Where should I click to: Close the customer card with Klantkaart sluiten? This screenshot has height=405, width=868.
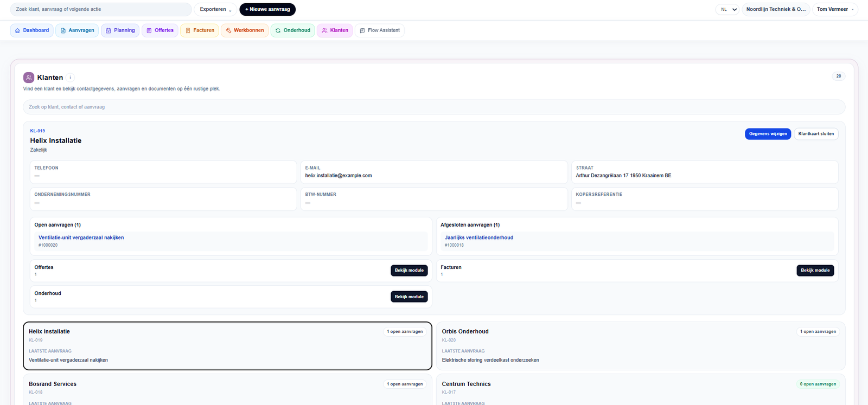(x=816, y=134)
